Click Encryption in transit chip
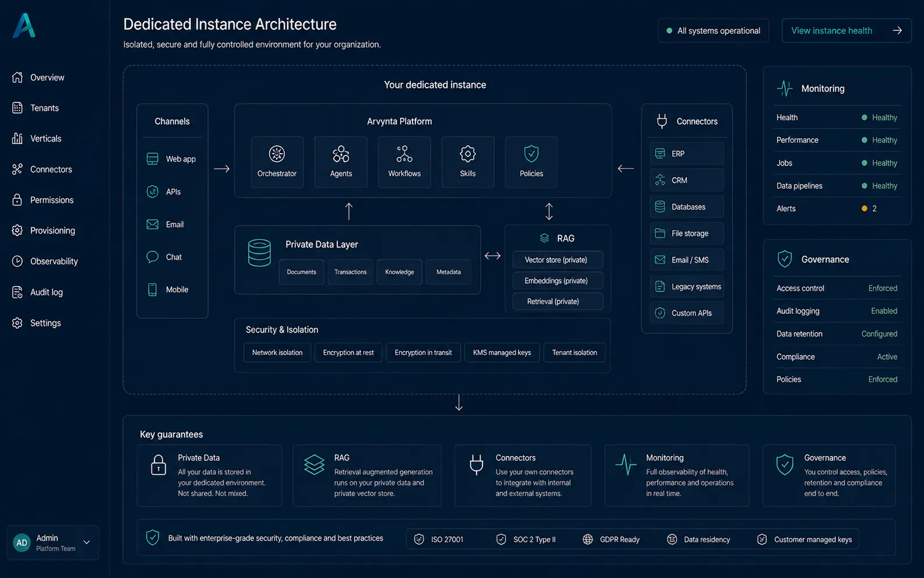Screen dimensions: 924x578 (x=423, y=353)
